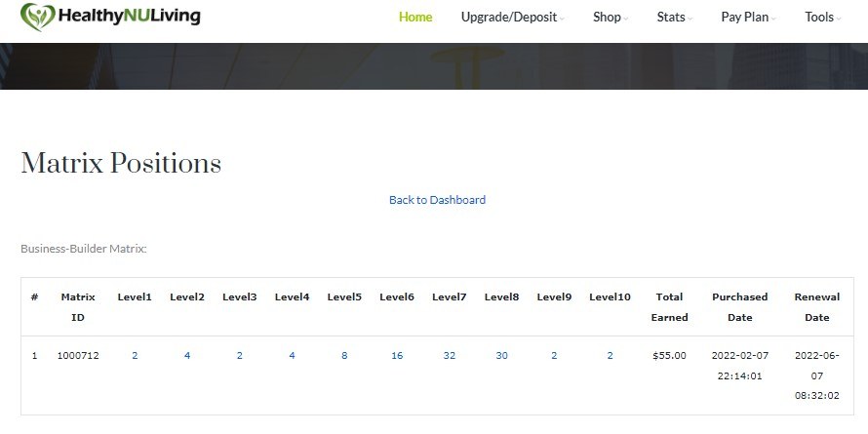Image resolution: width=868 pixels, height=434 pixels.
Task: Select purchased date 2022-02-07 22:14:01
Action: [739, 366]
